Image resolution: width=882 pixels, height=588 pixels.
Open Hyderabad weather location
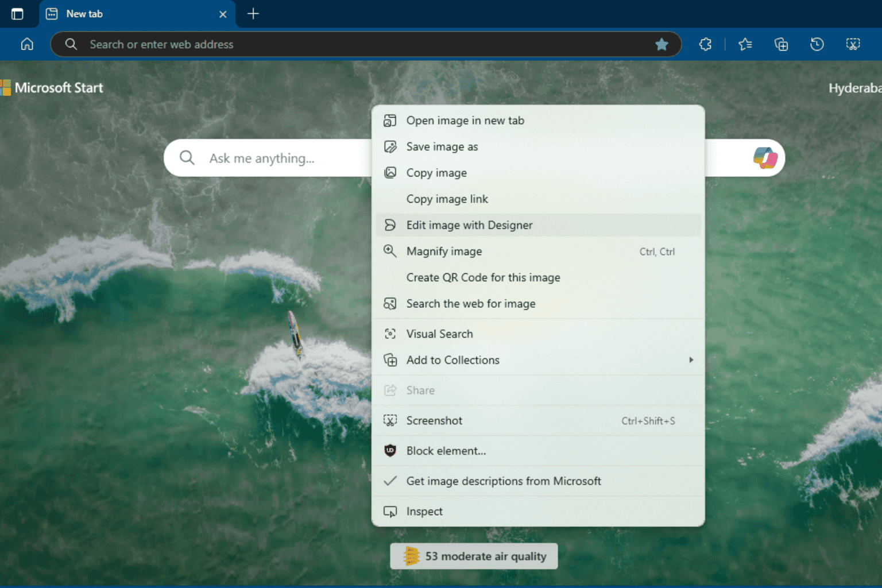point(855,88)
